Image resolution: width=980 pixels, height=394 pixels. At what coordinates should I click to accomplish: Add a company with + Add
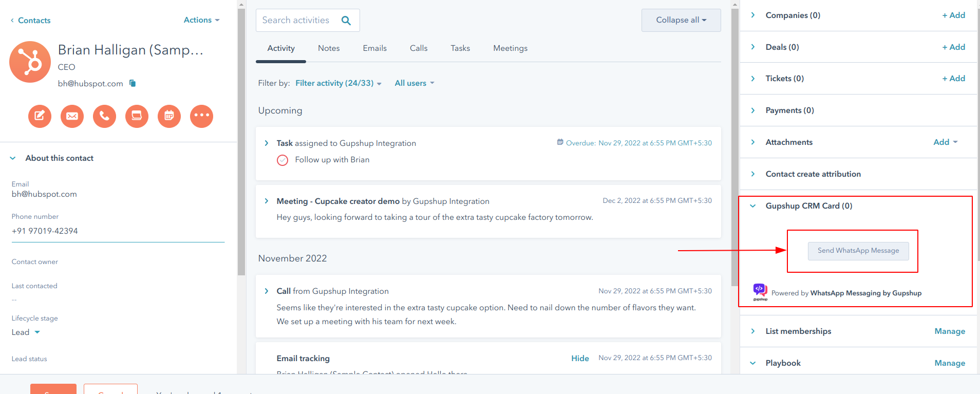click(953, 15)
